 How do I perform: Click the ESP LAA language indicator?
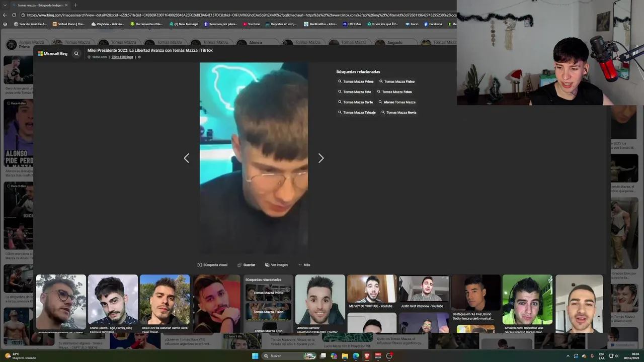point(602,356)
